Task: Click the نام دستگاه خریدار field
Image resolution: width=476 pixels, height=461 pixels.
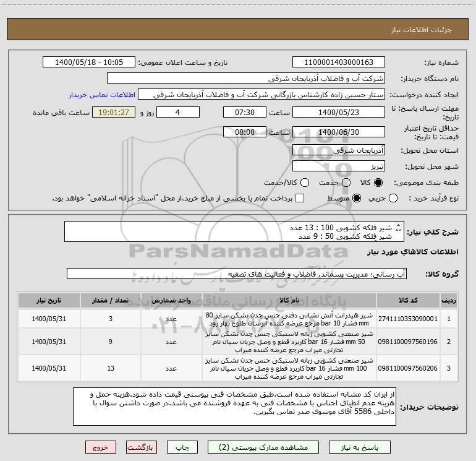Action: [246, 79]
